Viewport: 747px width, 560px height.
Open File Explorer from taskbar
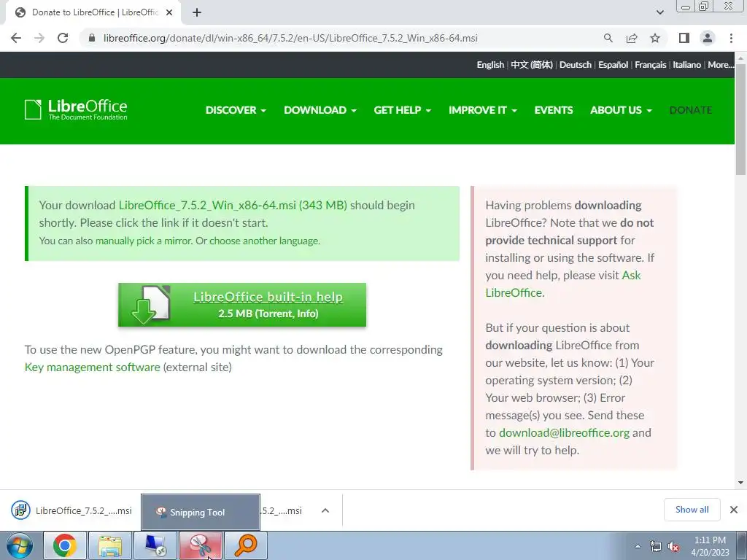click(x=110, y=545)
